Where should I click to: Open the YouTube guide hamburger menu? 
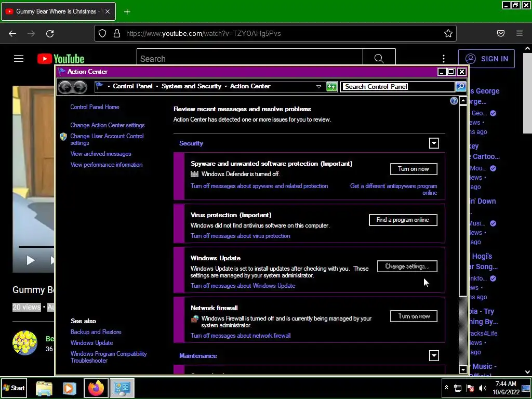click(x=19, y=59)
